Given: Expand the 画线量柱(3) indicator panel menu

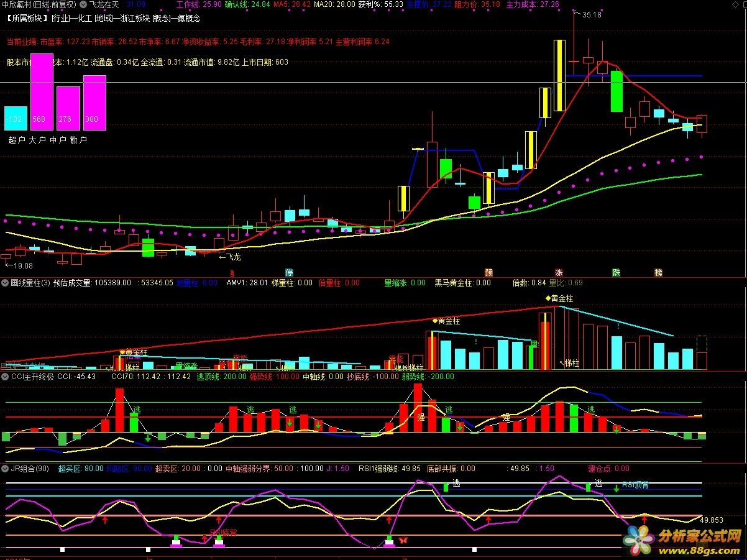Looking at the screenshot, I should click(x=5, y=283).
